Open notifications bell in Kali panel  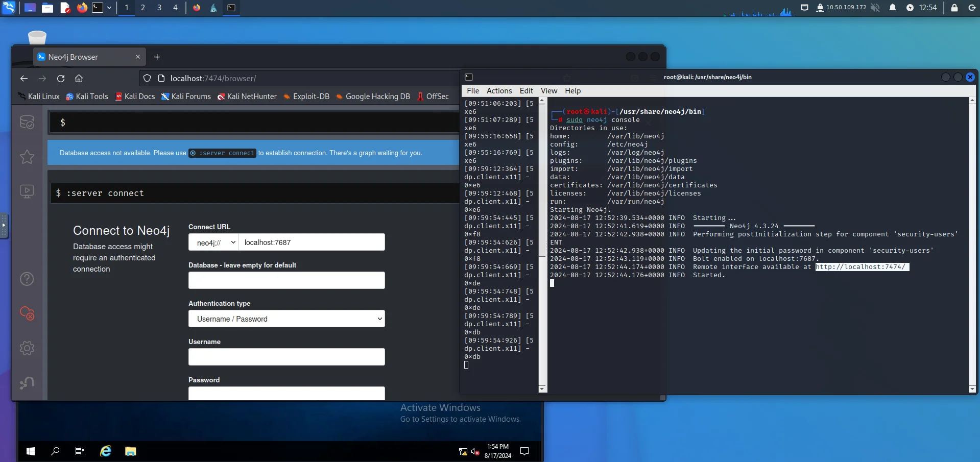pyautogui.click(x=893, y=8)
